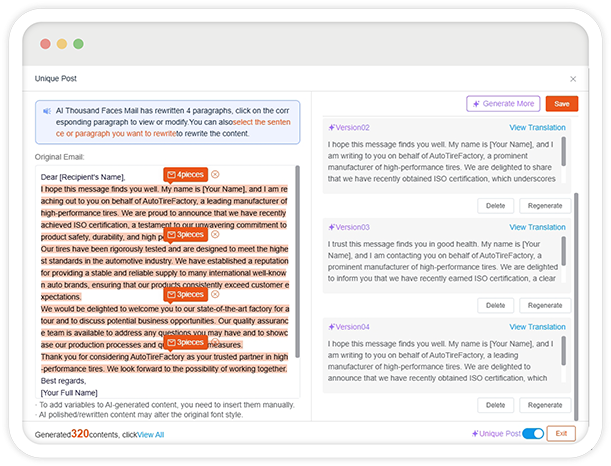Image resolution: width=611 pixels, height=466 pixels.
Task: Regenerate Version03
Action: (545, 305)
